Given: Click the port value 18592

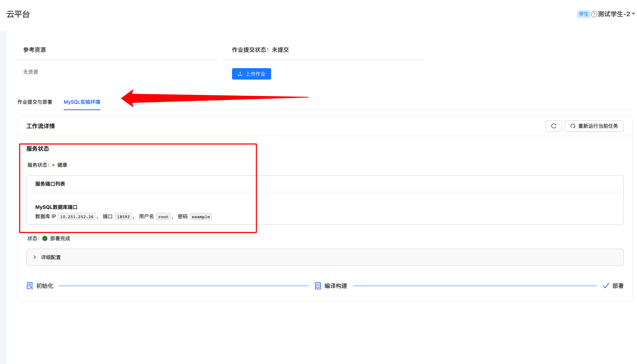Looking at the screenshot, I should pos(123,217).
